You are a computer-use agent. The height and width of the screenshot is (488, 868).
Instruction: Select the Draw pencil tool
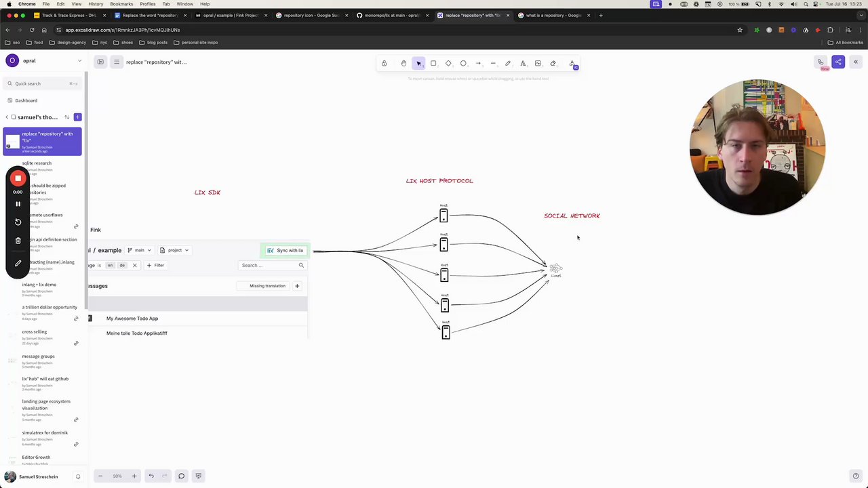point(508,64)
